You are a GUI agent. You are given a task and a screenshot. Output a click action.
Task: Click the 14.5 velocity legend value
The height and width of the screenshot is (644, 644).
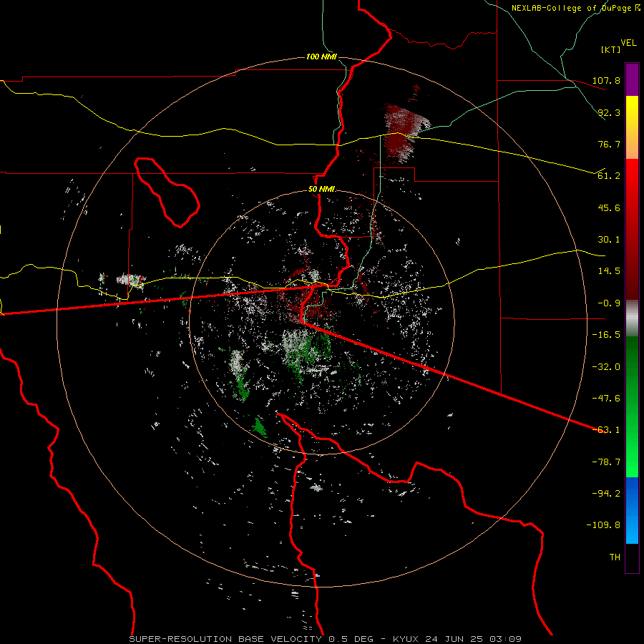609,271
